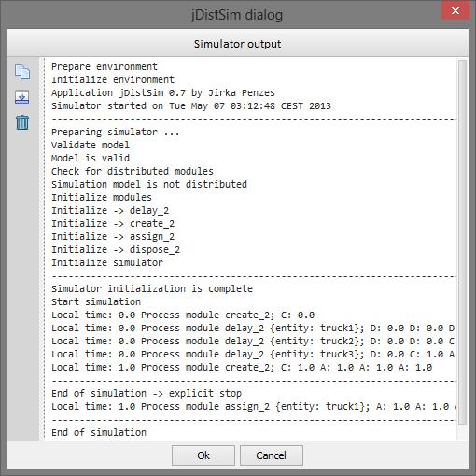
Task: Copy simulator output with the copy icon
Action: pos(22,72)
